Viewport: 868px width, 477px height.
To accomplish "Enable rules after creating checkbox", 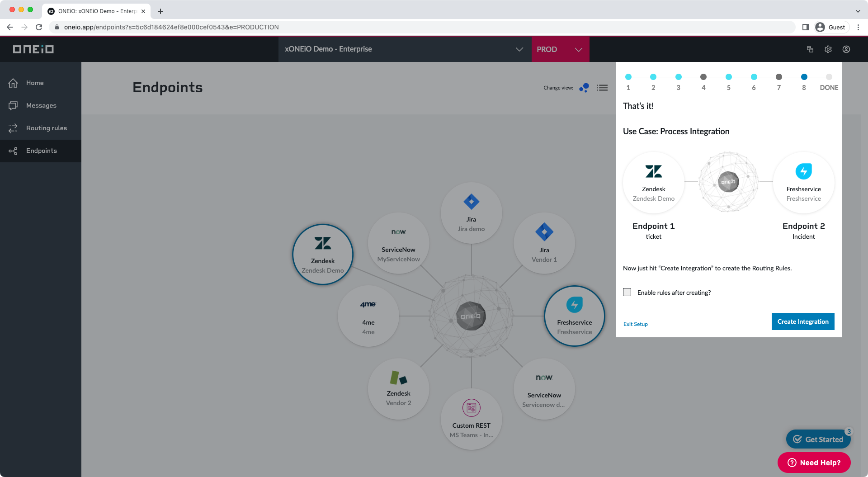I will (x=627, y=292).
